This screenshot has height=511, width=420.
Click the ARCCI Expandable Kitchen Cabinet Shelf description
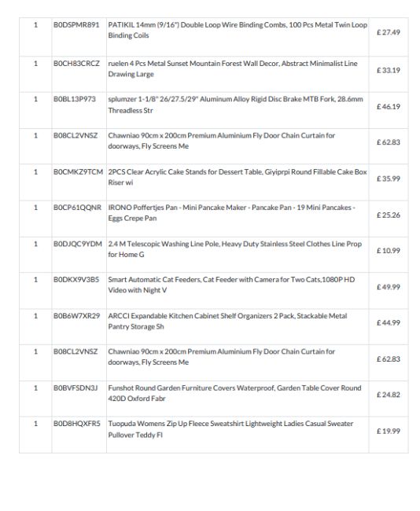[x=227, y=322]
